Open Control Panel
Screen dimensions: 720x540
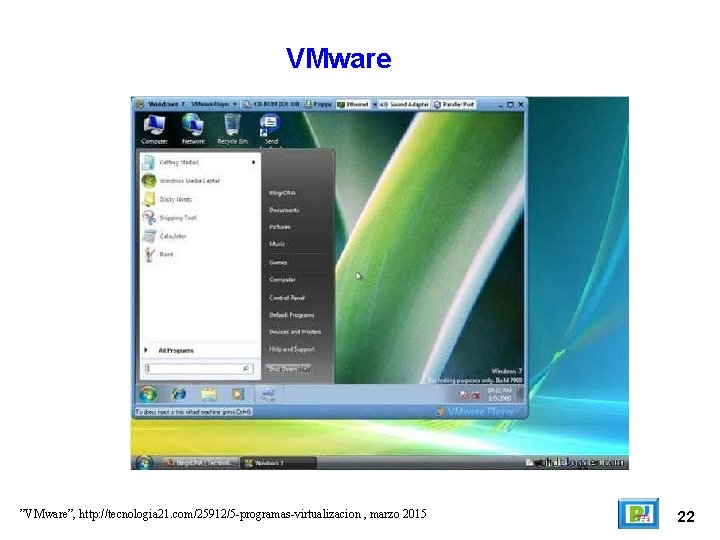point(287,298)
